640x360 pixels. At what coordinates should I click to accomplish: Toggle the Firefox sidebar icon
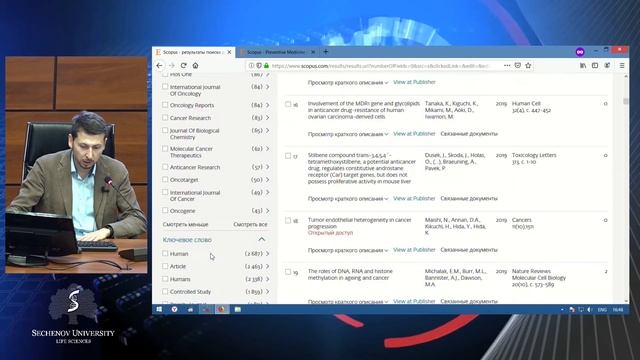(595, 65)
